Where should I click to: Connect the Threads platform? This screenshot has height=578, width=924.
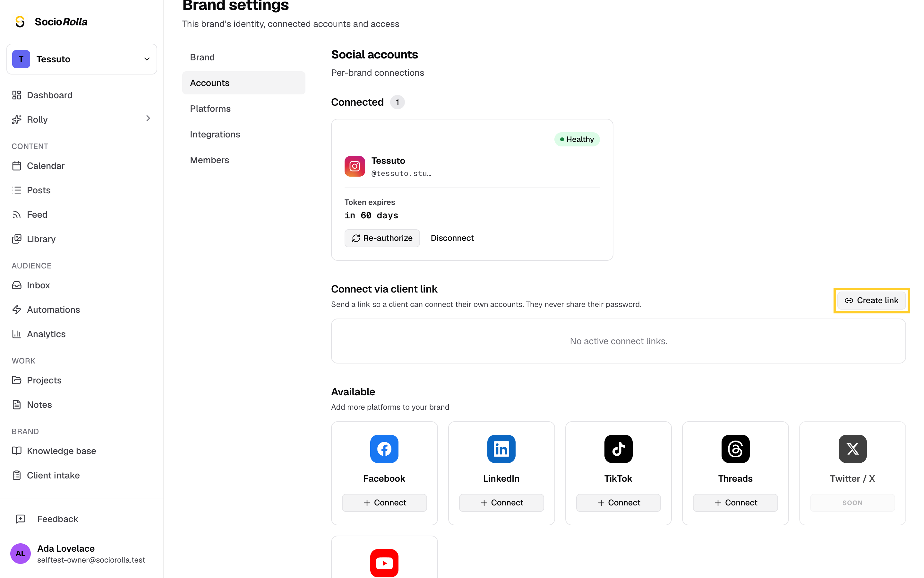735,503
